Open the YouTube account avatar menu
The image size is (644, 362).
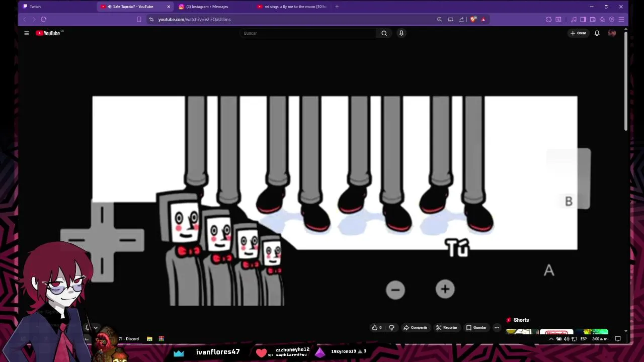[612, 33]
